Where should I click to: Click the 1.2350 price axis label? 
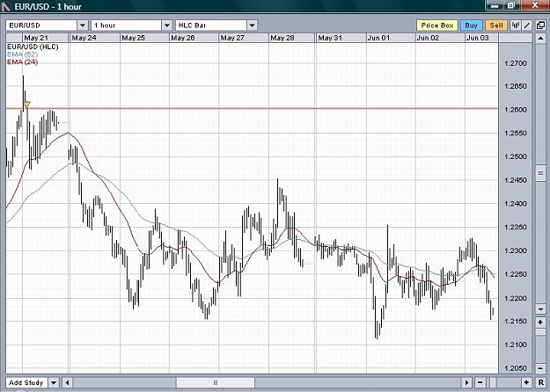click(516, 228)
